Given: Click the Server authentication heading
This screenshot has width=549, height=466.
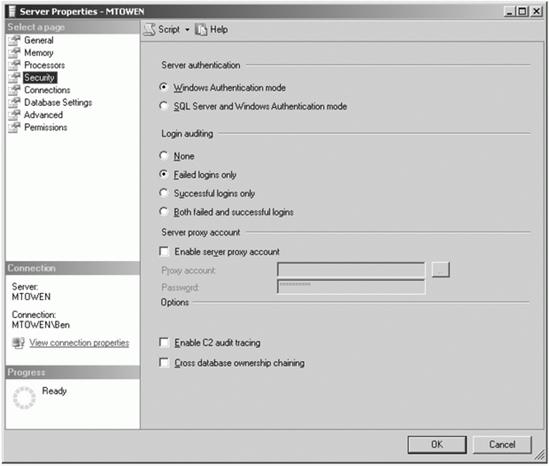Looking at the screenshot, I should pos(201,65).
